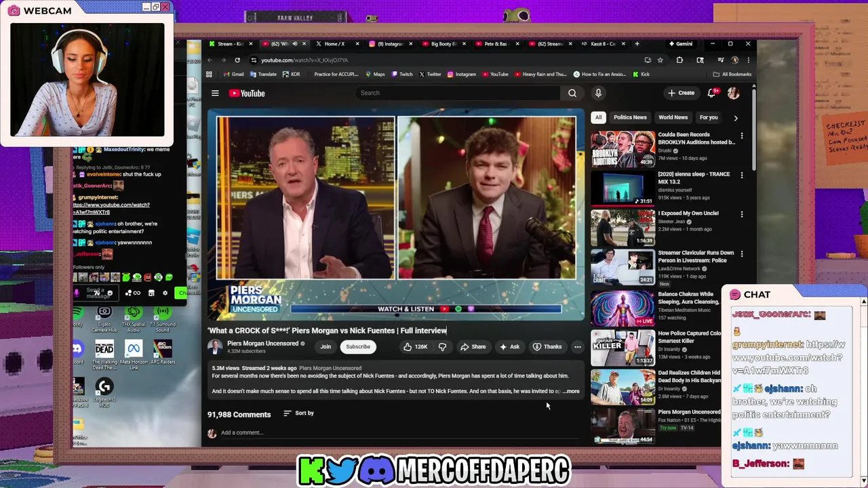The width and height of the screenshot is (868, 488).
Task: Open the YouTube hamburger guide menu
Action: click(x=215, y=94)
